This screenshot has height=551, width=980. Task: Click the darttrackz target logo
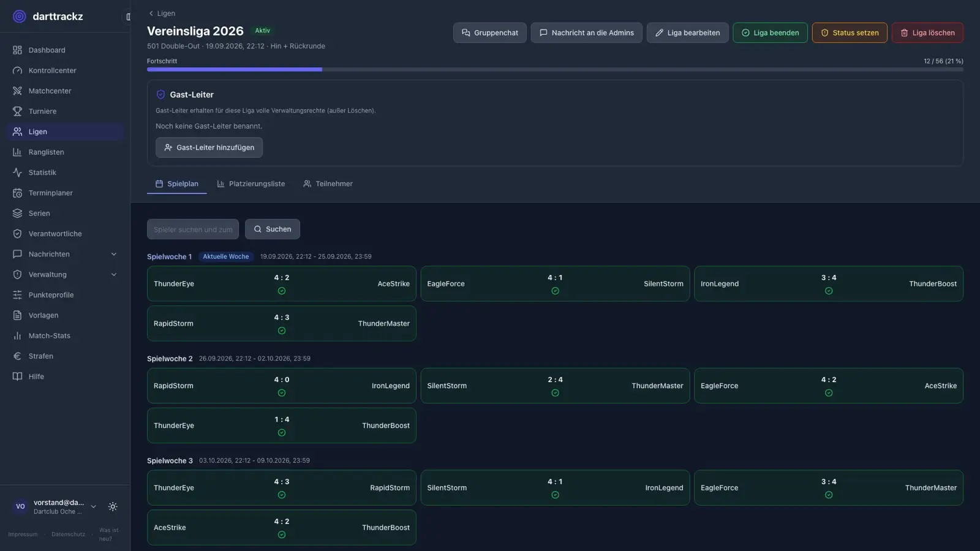pos(20,17)
